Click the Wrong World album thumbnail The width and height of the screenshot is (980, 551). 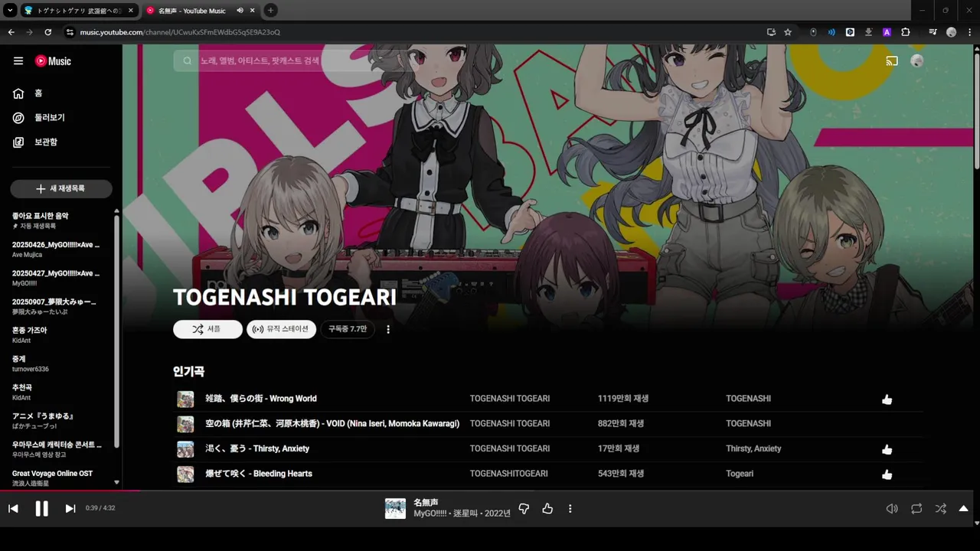click(x=185, y=399)
